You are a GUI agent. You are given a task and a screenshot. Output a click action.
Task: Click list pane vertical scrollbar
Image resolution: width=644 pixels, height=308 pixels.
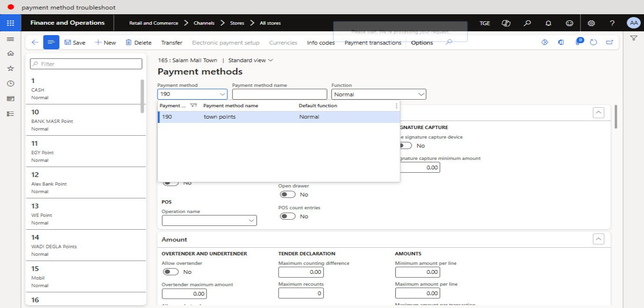(x=142, y=96)
